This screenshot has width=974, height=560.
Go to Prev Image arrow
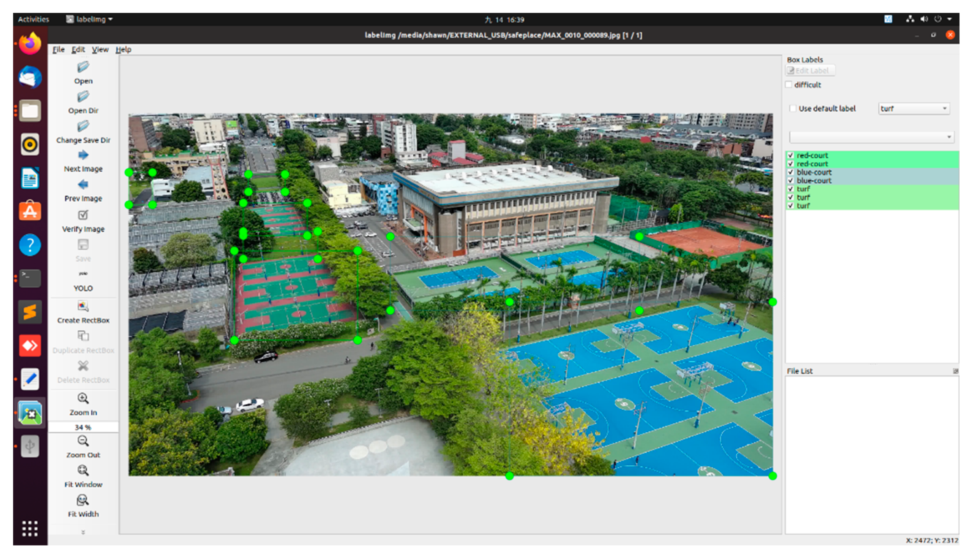click(x=83, y=185)
